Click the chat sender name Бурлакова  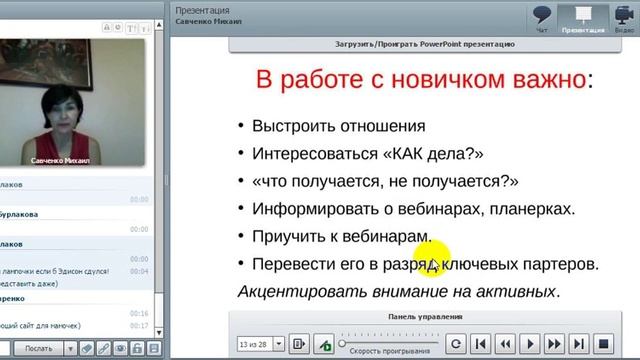click(19, 214)
